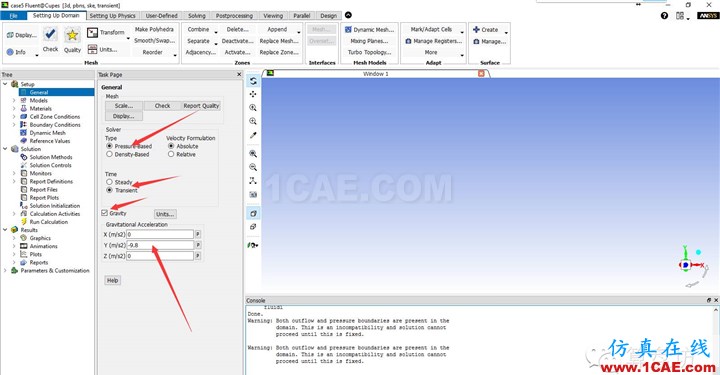Collapse the Solution tree node

(5, 149)
